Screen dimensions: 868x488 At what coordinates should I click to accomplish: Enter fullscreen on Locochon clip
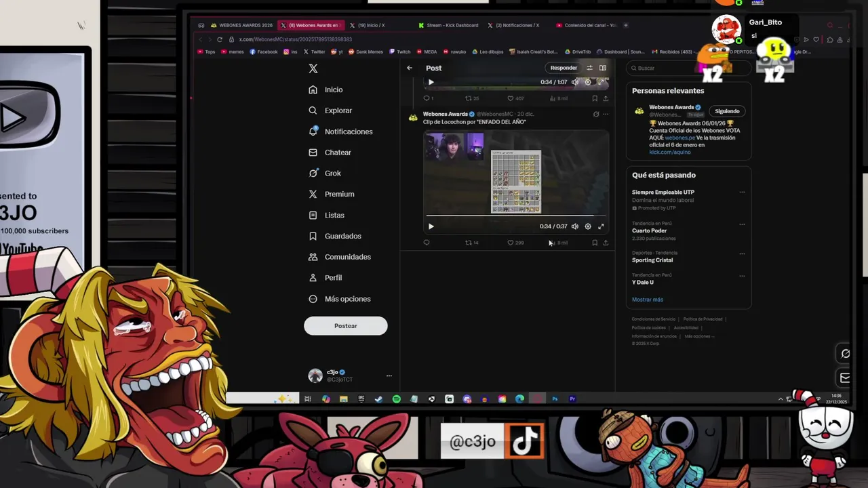[601, 226]
